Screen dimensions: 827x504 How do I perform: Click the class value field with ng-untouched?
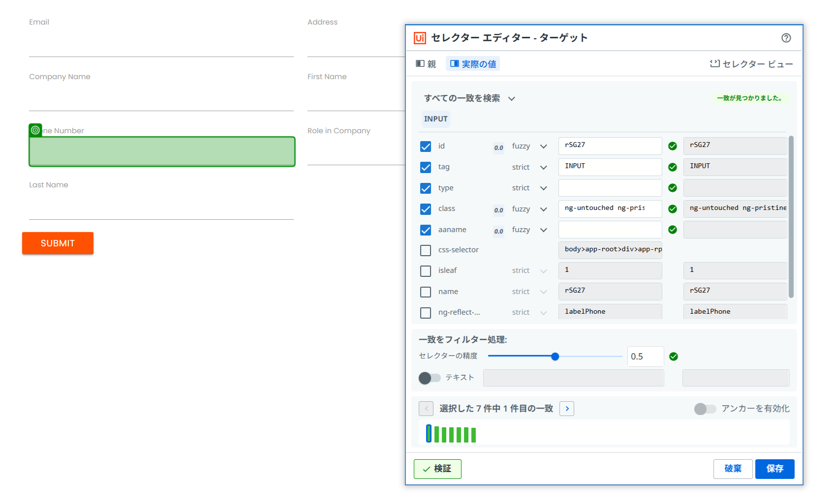[610, 209]
